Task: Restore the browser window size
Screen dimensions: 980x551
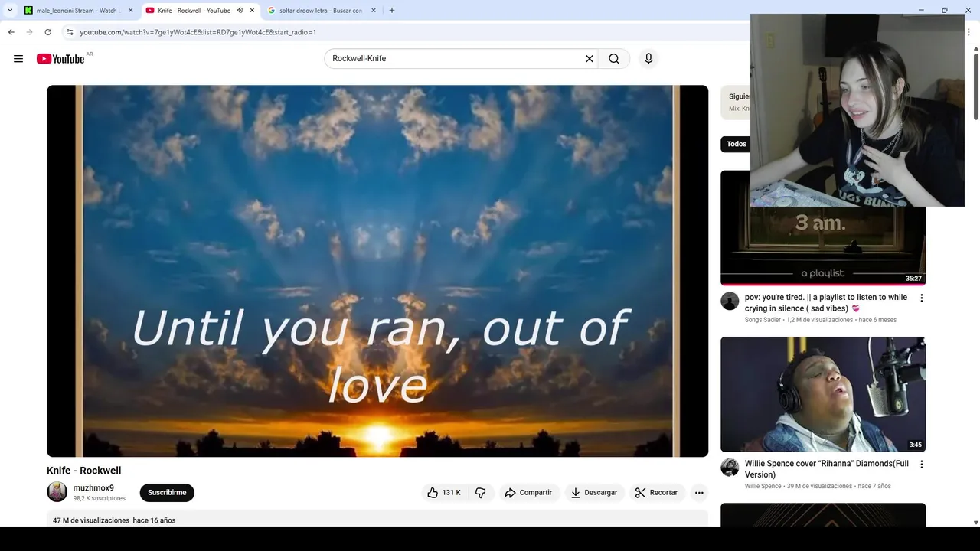Action: [x=945, y=11]
